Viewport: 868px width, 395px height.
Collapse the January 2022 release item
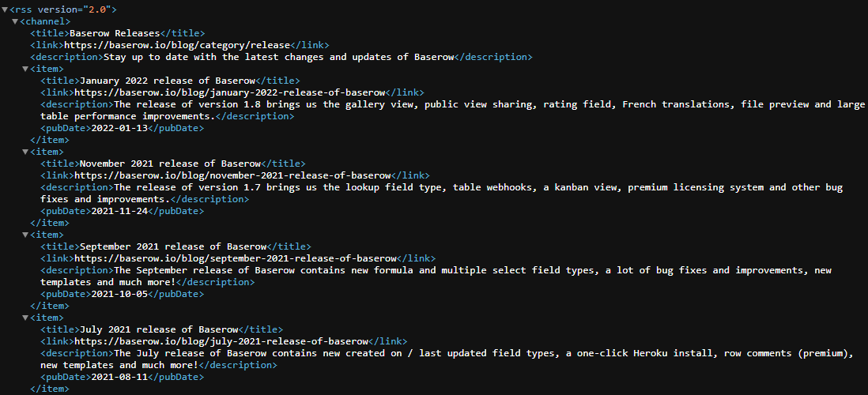point(25,69)
